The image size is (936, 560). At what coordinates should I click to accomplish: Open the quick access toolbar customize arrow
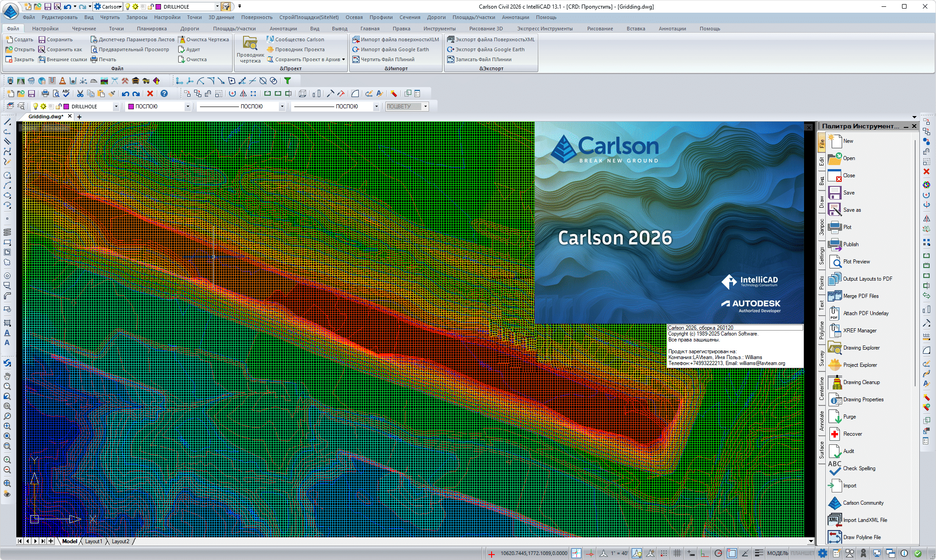pos(239,6)
